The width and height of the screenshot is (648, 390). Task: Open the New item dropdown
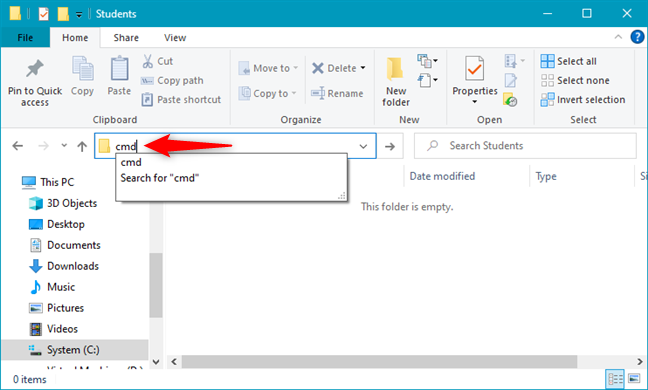click(x=428, y=61)
